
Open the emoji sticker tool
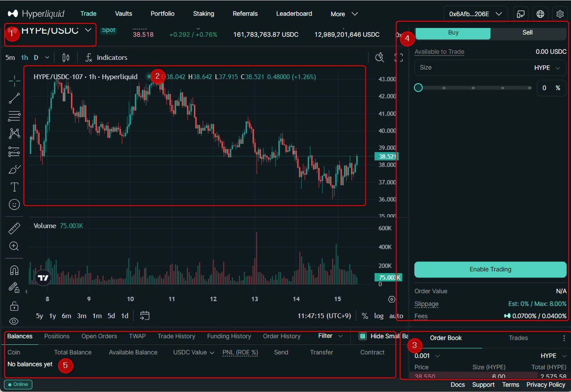[14, 205]
